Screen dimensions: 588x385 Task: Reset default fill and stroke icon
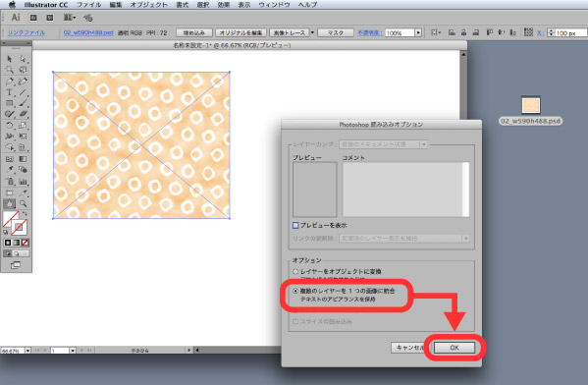pyautogui.click(x=5, y=232)
